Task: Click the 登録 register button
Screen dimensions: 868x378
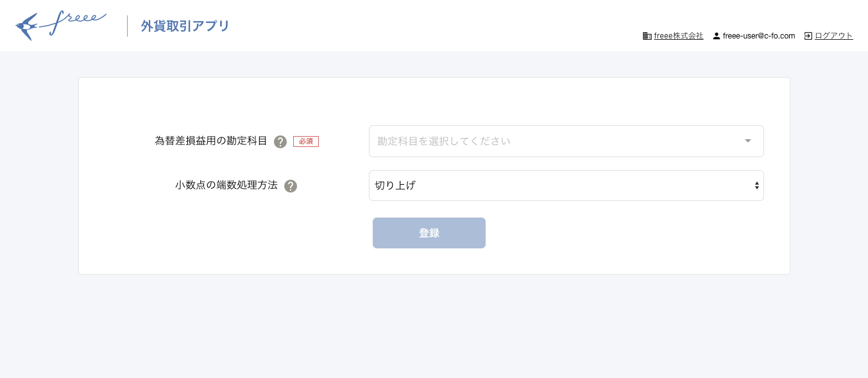Action: click(429, 233)
